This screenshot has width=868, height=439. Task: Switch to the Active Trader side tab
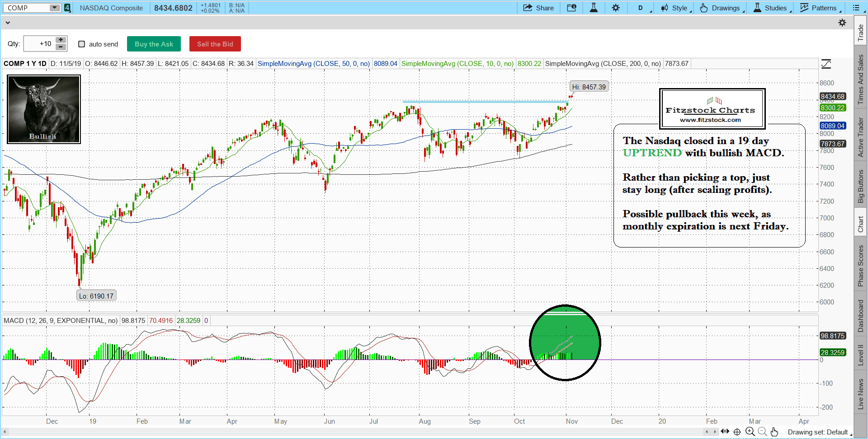coord(860,137)
